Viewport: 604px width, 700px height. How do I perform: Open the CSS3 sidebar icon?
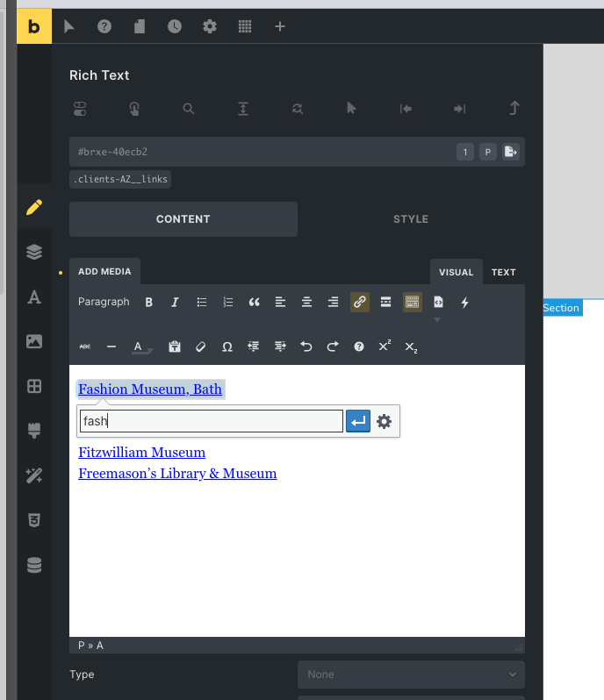click(x=34, y=520)
